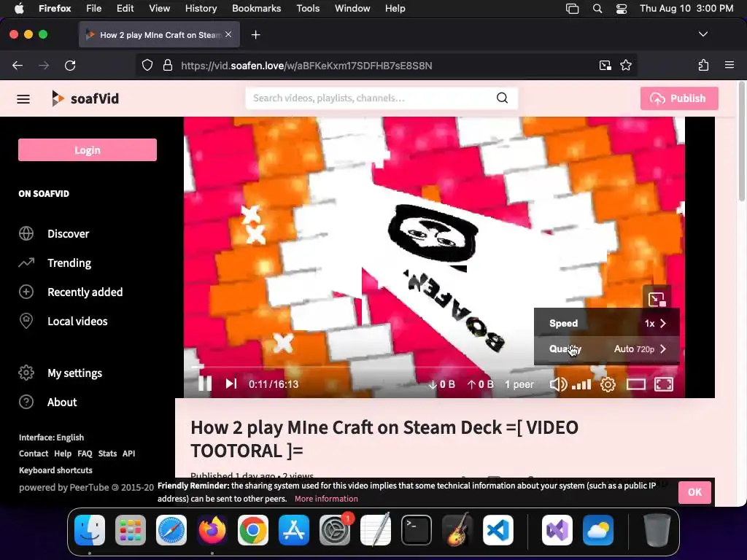This screenshot has height=560, width=747.
Task: Close the player settings gear menu
Action: pyautogui.click(x=608, y=384)
